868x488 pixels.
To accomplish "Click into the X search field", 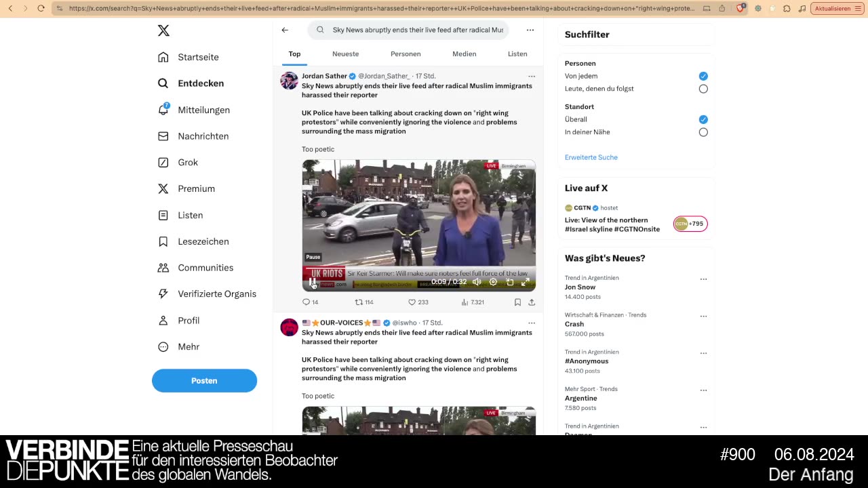I will point(408,30).
